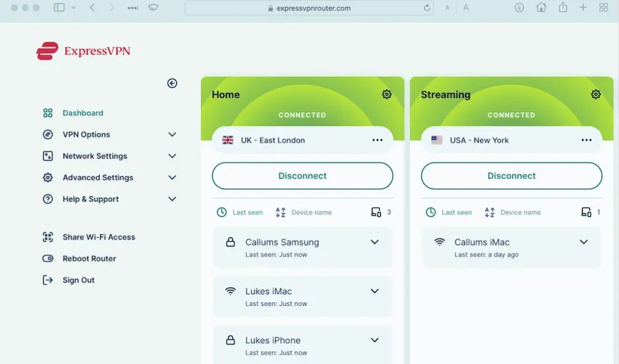Open the Safari sidebar dropdown arrow
Viewport: 619px width, 364px height.
(x=73, y=8)
